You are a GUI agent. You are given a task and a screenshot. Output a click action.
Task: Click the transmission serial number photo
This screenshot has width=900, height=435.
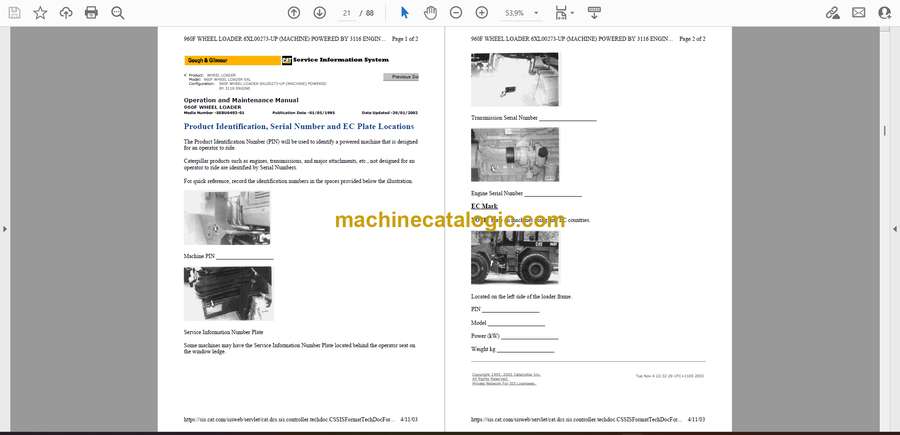[x=514, y=79]
